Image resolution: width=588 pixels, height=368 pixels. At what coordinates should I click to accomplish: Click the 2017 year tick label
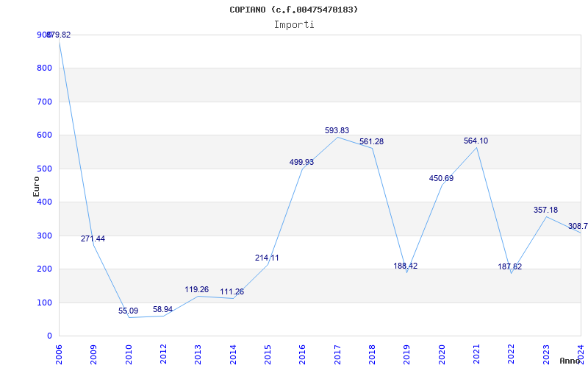click(x=337, y=355)
